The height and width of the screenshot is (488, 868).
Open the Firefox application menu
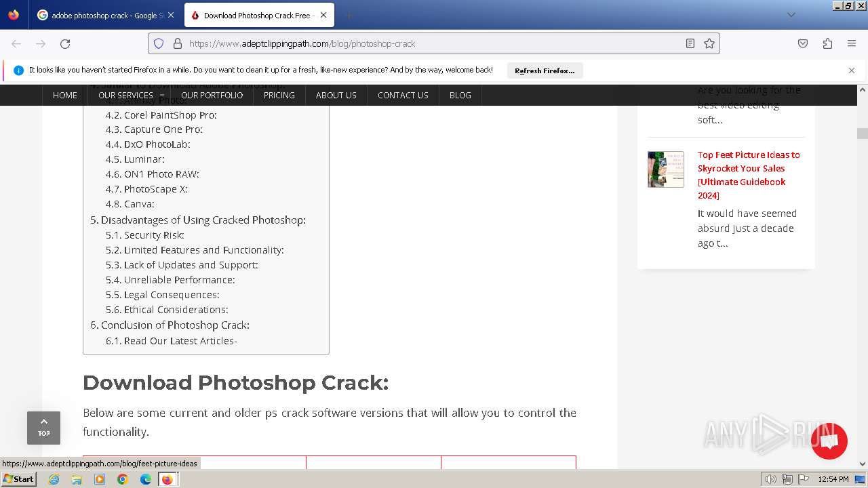[x=852, y=43]
